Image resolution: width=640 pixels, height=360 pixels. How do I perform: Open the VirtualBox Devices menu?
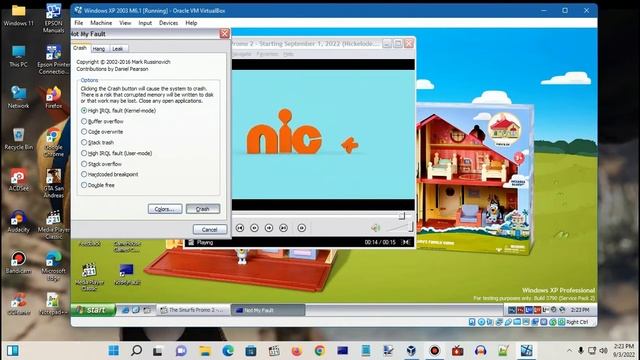pos(169,23)
